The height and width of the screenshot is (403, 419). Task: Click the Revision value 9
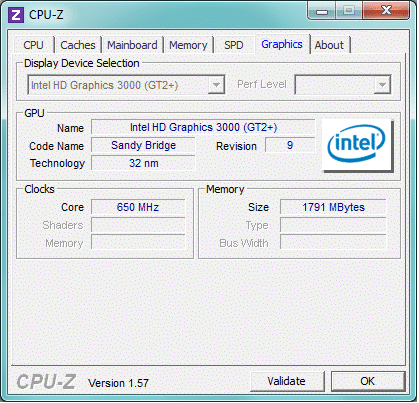click(290, 145)
